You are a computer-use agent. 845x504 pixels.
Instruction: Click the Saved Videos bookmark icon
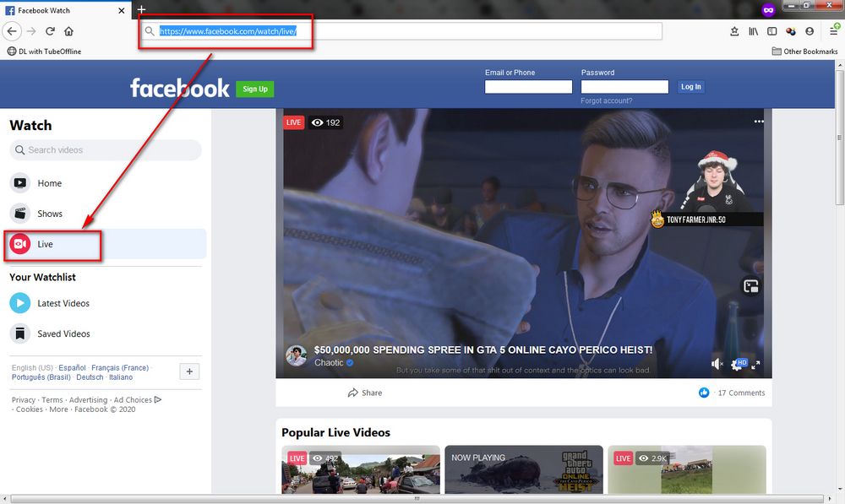20,333
